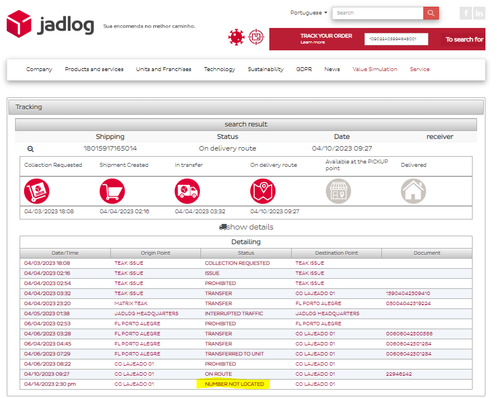
Task: Click document number 18904042309410
Action: coord(408,294)
